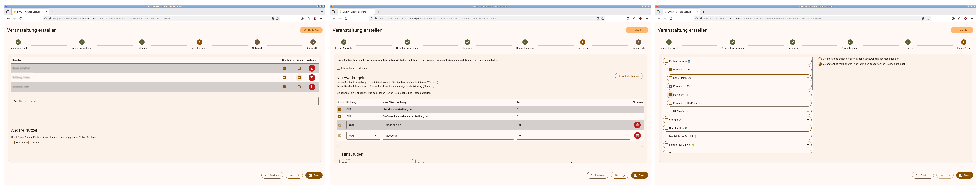This screenshot has height=189, width=980.
Task: Click Next in the Berechtigungen window
Action: click(294, 175)
